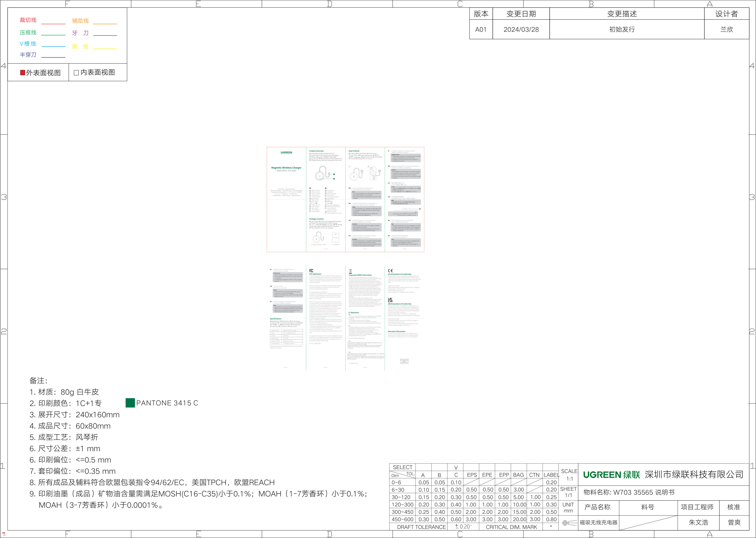756x538 pixels.
Task: Click the small PDF icon at bottom-left corner
Action: [x=4, y=534]
